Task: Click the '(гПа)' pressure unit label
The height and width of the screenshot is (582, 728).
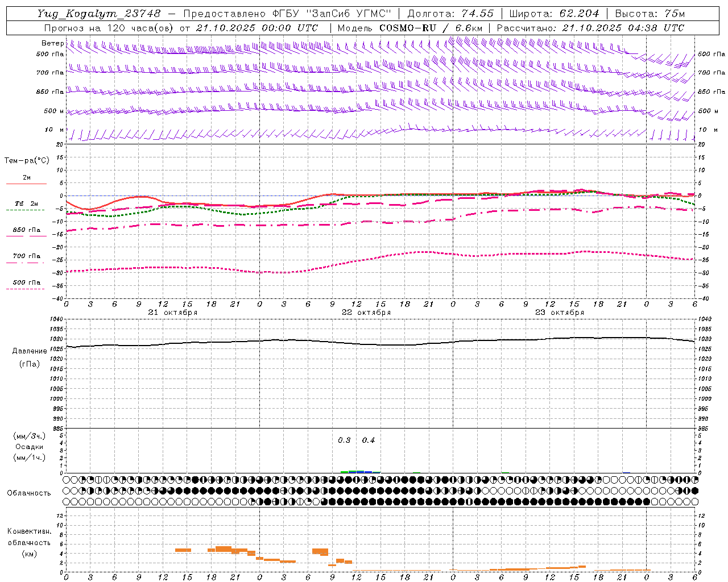Action: [30, 364]
